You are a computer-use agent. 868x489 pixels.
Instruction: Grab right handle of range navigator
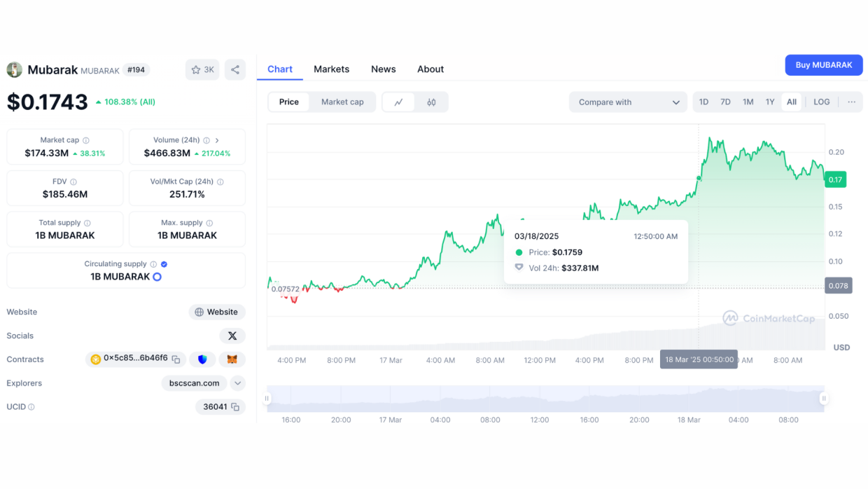(824, 399)
